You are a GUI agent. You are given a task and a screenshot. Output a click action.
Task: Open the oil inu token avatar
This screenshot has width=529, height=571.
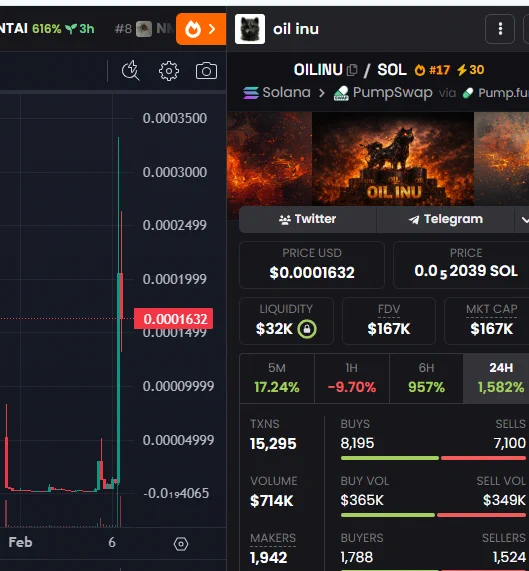[x=250, y=29]
